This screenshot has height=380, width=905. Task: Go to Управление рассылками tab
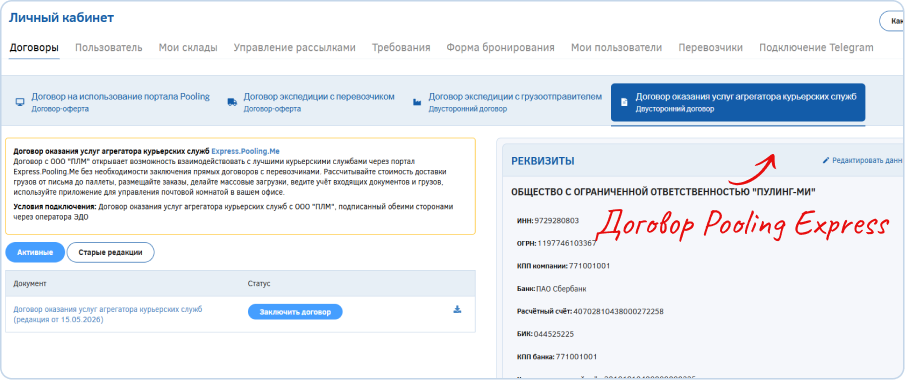[294, 47]
